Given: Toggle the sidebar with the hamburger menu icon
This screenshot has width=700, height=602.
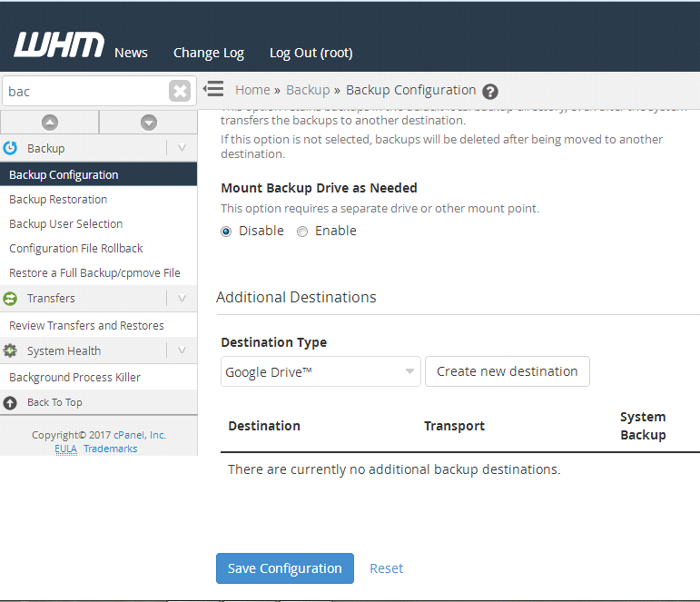Looking at the screenshot, I should 213,89.
